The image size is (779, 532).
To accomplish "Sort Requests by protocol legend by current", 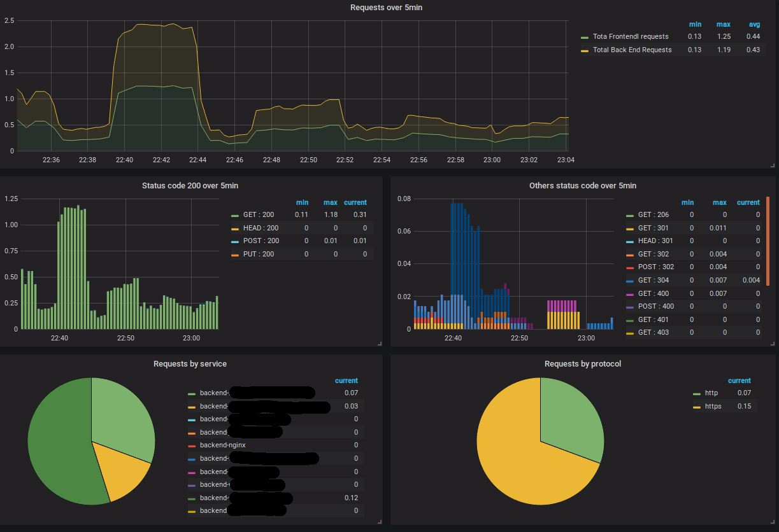I will click(x=740, y=381).
